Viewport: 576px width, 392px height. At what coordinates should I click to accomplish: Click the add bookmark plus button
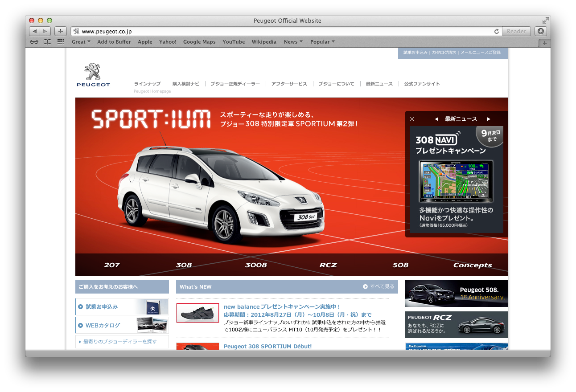coord(61,31)
